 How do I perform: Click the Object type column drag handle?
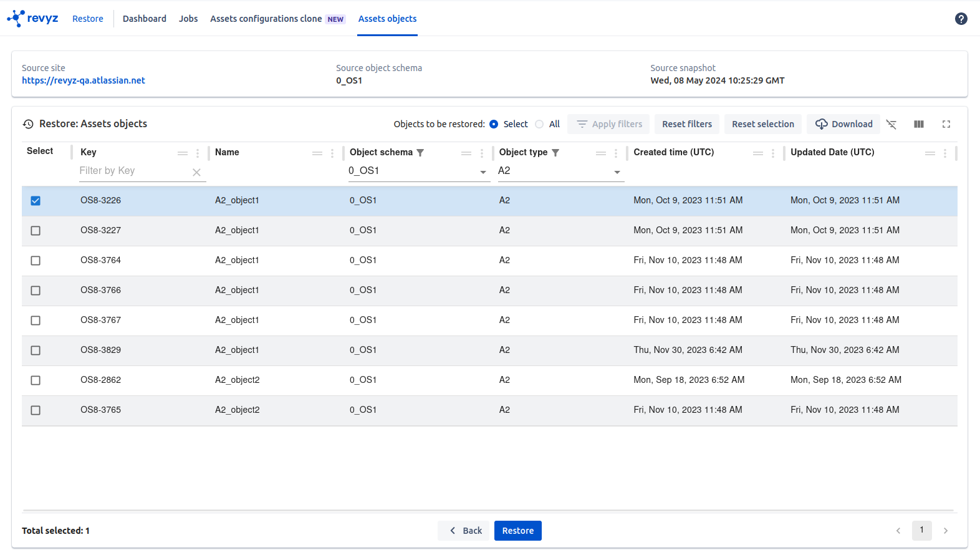pyautogui.click(x=601, y=153)
